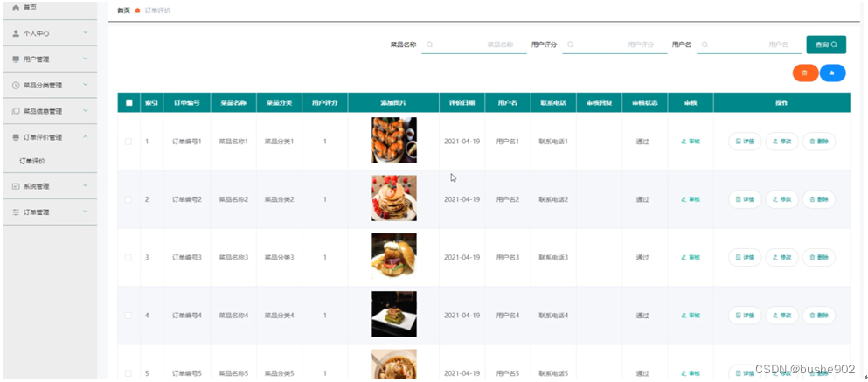Click the home icon beside 首页 in sidebar
Viewport: 868px width, 382px height.
point(16,8)
